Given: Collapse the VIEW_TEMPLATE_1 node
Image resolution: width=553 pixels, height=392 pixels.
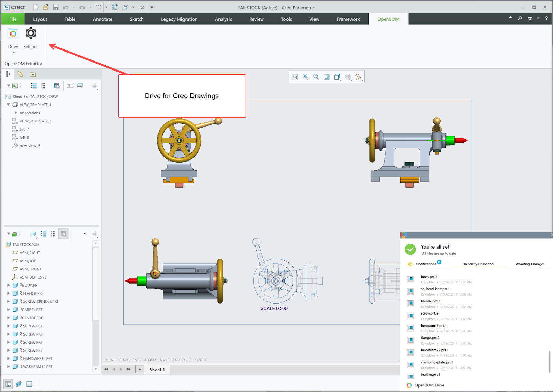Looking at the screenshot, I should pos(8,105).
